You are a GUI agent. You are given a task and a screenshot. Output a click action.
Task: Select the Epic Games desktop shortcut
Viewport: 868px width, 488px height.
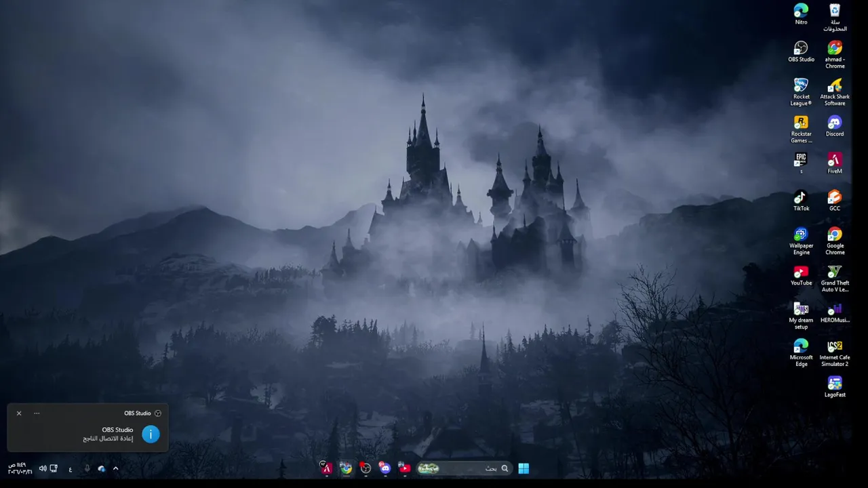pyautogui.click(x=801, y=163)
